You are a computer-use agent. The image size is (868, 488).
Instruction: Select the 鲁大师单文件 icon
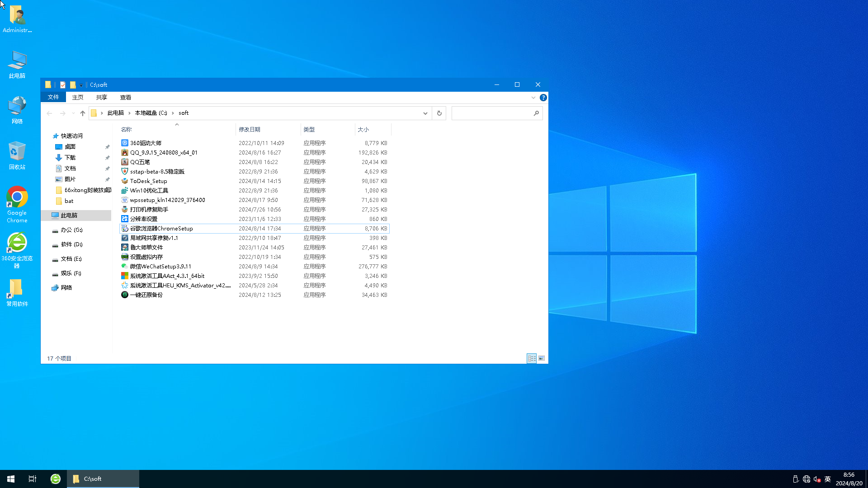(x=125, y=247)
